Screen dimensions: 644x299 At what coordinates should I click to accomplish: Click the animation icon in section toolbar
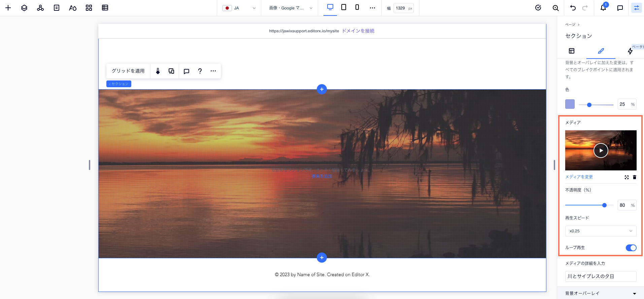click(x=158, y=71)
